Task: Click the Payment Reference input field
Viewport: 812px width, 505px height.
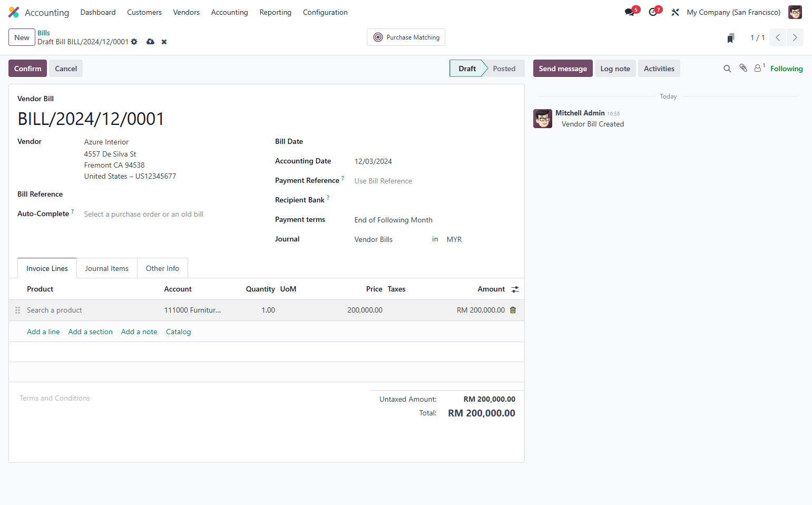Action: [x=435, y=181]
